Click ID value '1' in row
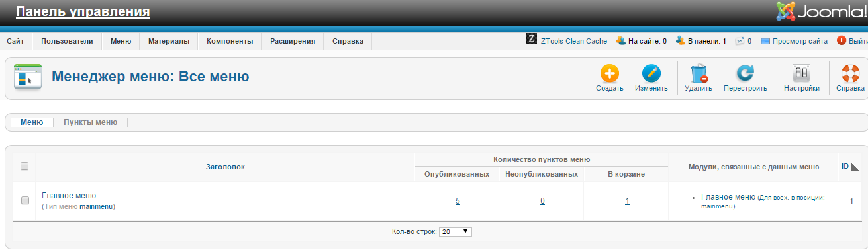 pos(851,201)
